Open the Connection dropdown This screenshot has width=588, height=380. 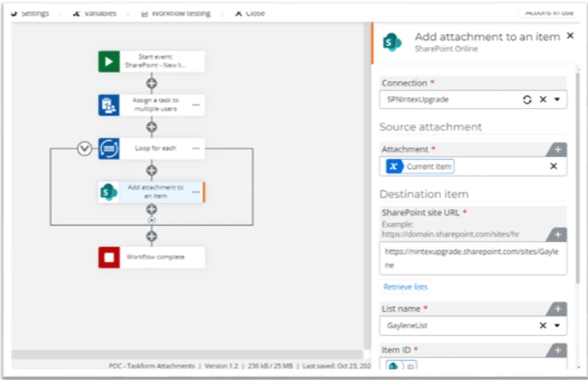point(557,100)
